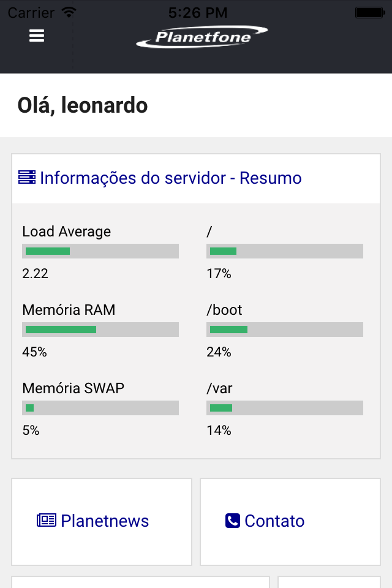Open the Contato card
Screen dimensions: 392x588
pyautogui.click(x=290, y=522)
